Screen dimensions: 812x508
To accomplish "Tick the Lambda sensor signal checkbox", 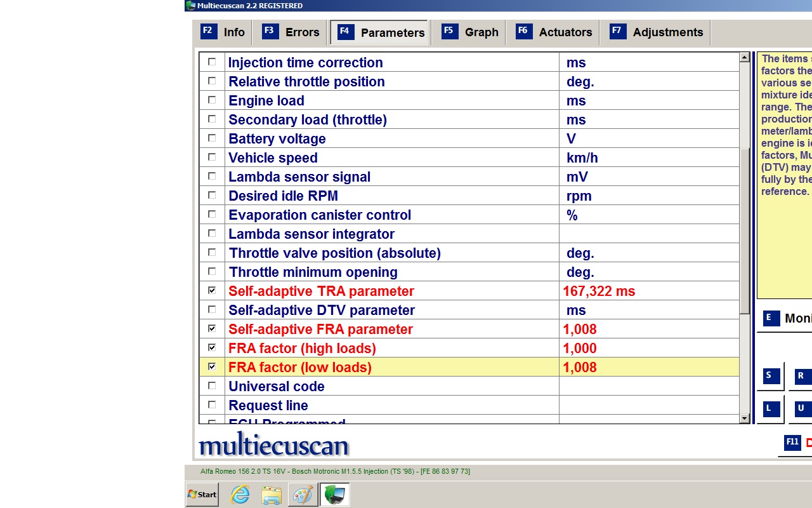I will click(212, 177).
